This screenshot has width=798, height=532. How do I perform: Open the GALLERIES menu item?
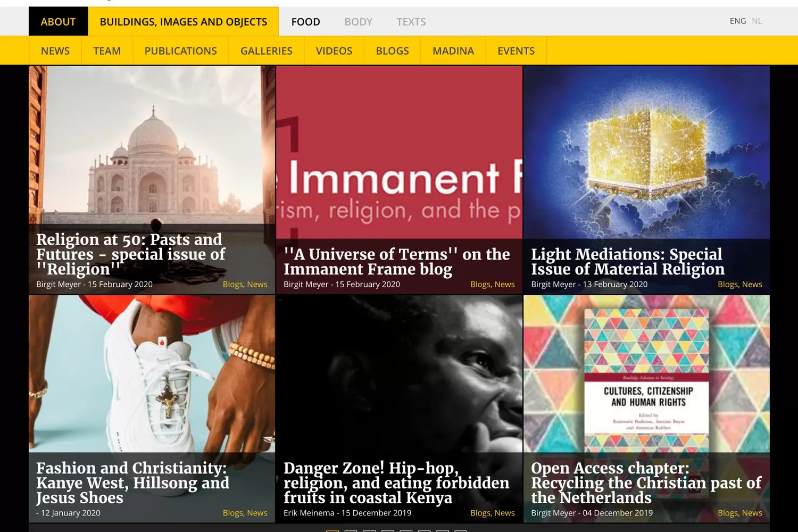click(x=267, y=51)
